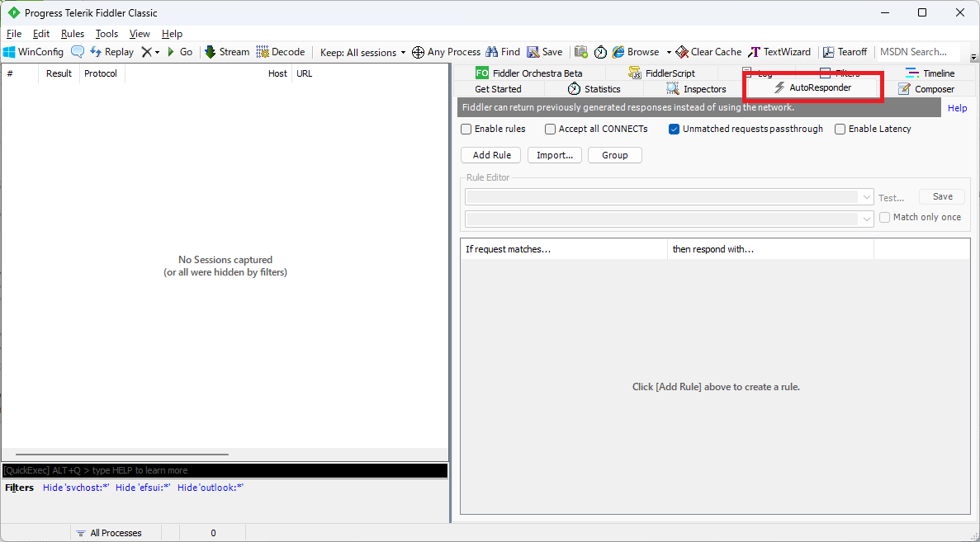Expand the Keep: All sessions dropdown
The image size is (980, 542).
click(x=362, y=53)
